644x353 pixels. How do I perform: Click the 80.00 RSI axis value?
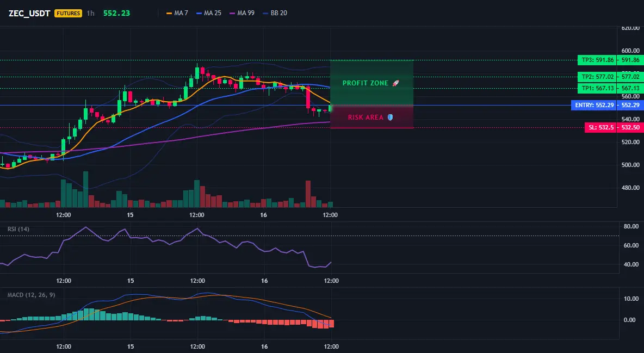pyautogui.click(x=631, y=226)
